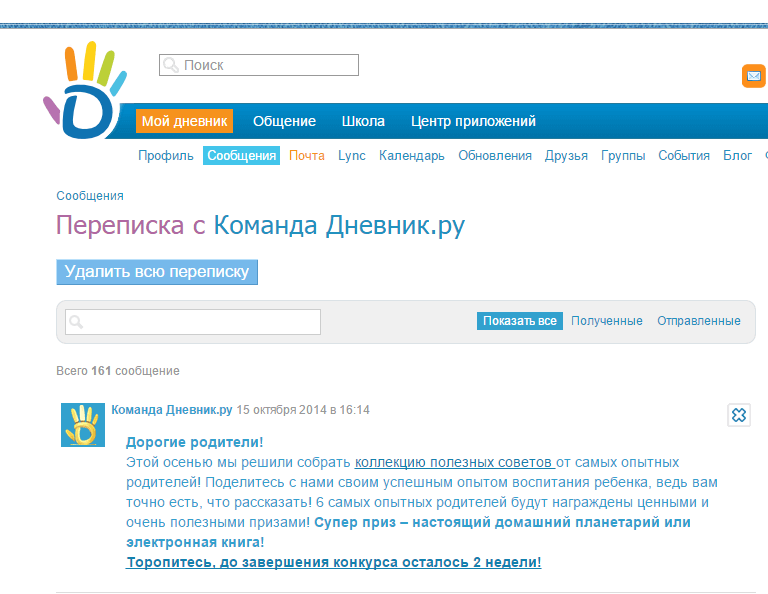
Task: Filter messages by Отправленные
Action: pos(698,321)
